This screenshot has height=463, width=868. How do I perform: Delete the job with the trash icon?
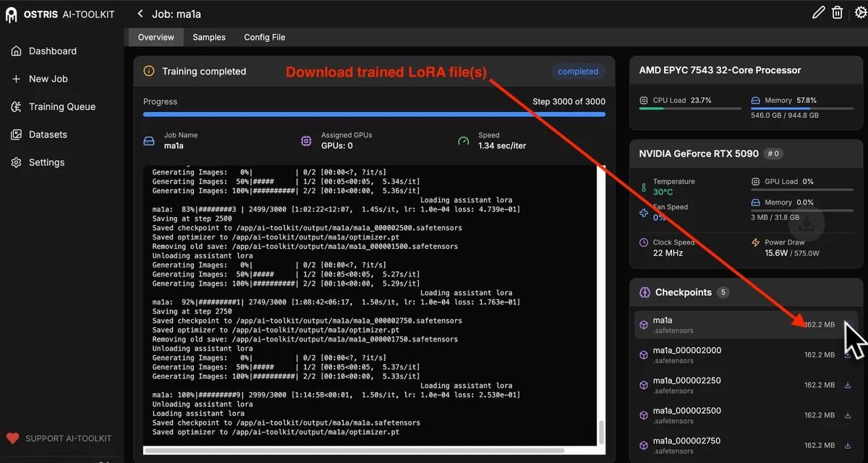tap(837, 12)
